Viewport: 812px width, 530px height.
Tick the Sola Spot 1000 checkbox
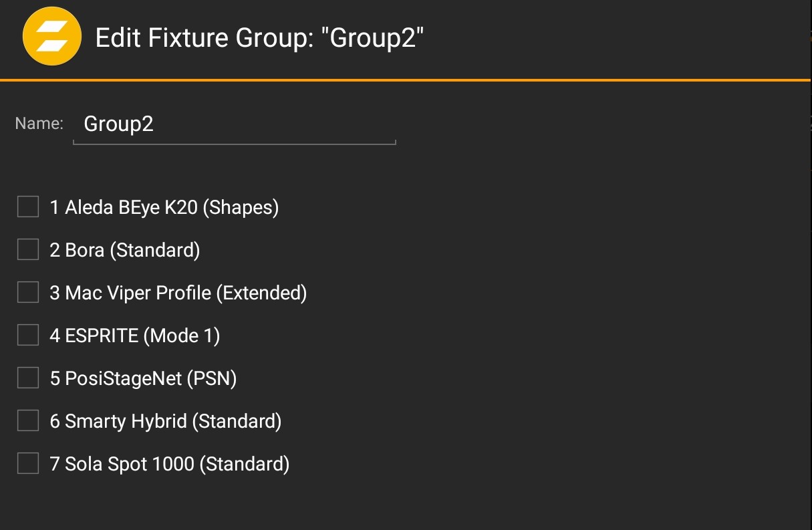point(28,463)
